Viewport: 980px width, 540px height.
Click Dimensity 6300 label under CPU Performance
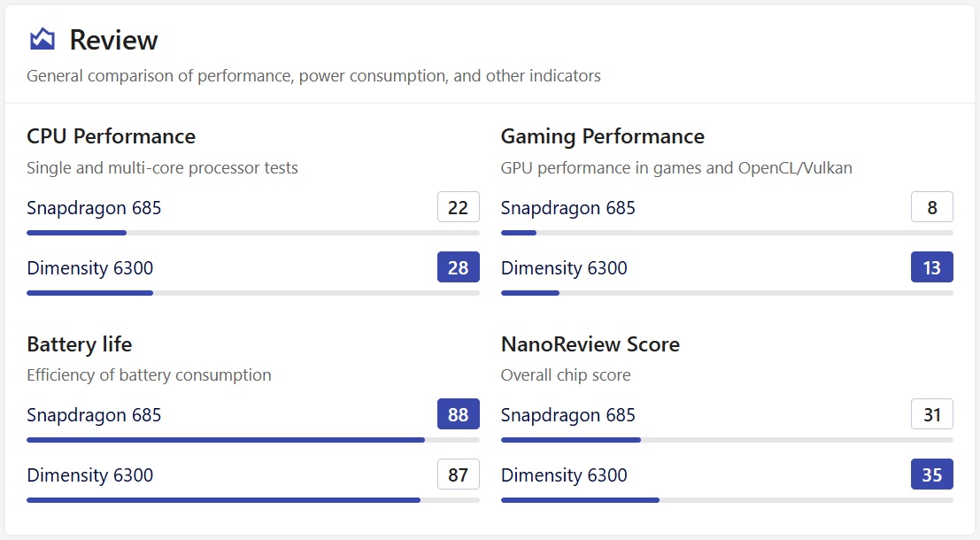point(89,268)
